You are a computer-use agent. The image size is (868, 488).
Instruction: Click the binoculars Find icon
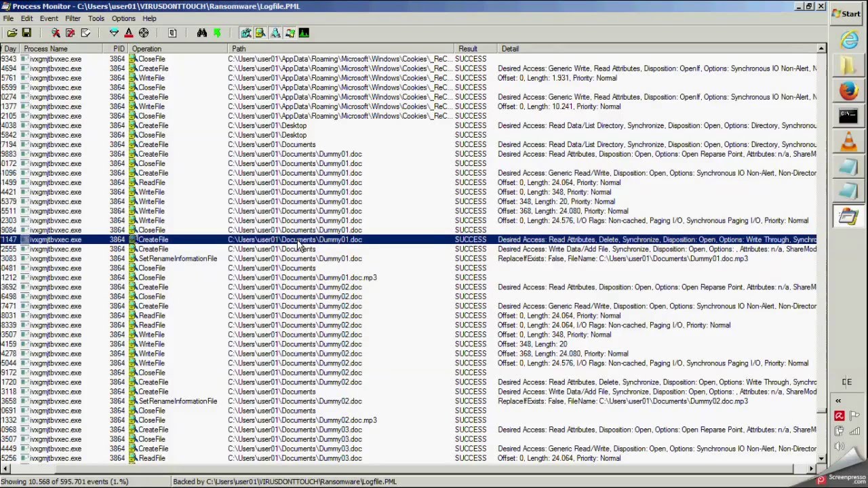pos(201,33)
